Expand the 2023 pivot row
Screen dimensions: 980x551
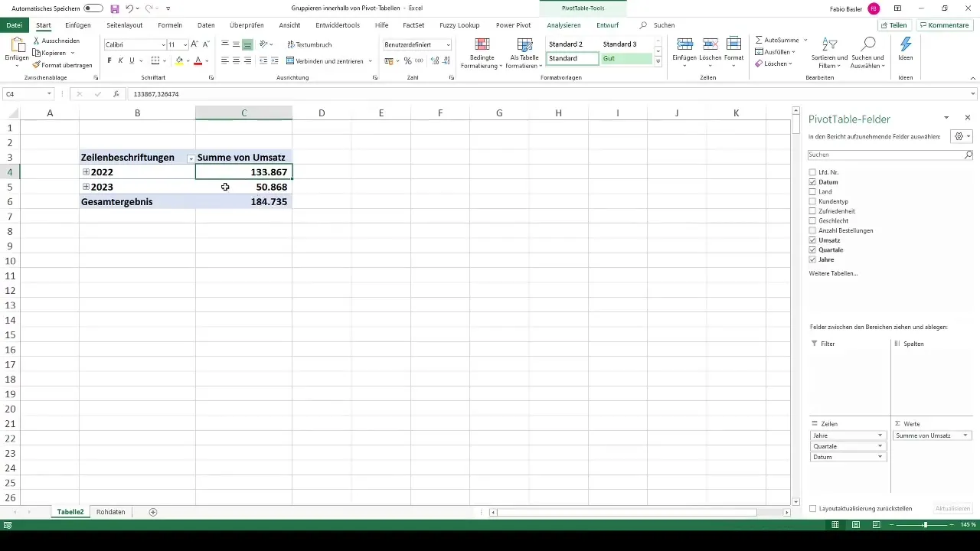click(x=86, y=187)
